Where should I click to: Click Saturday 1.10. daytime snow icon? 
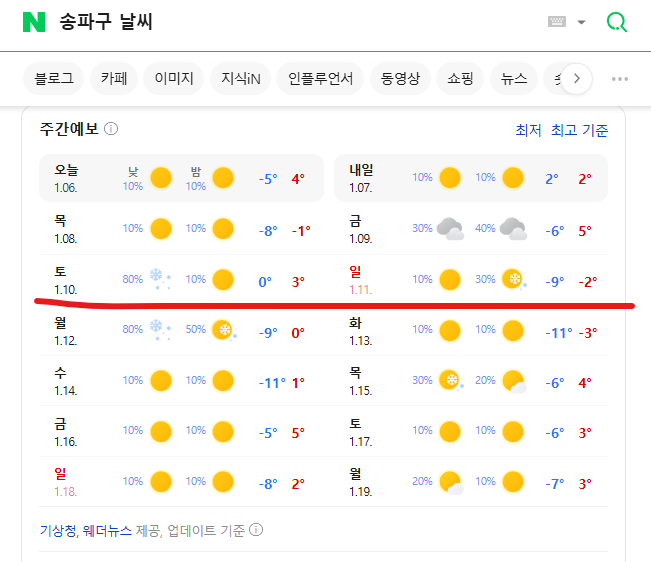pos(159,279)
